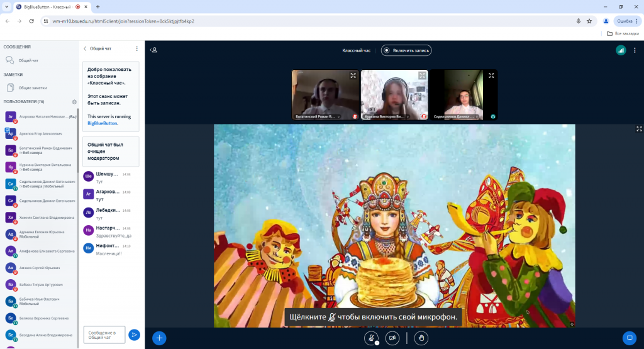Raise hand using the hand icon
The height and width of the screenshot is (349, 644).
pyautogui.click(x=421, y=338)
